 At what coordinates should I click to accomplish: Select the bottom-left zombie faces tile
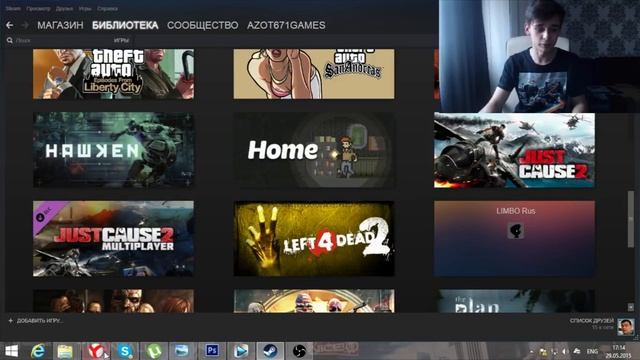click(x=113, y=301)
